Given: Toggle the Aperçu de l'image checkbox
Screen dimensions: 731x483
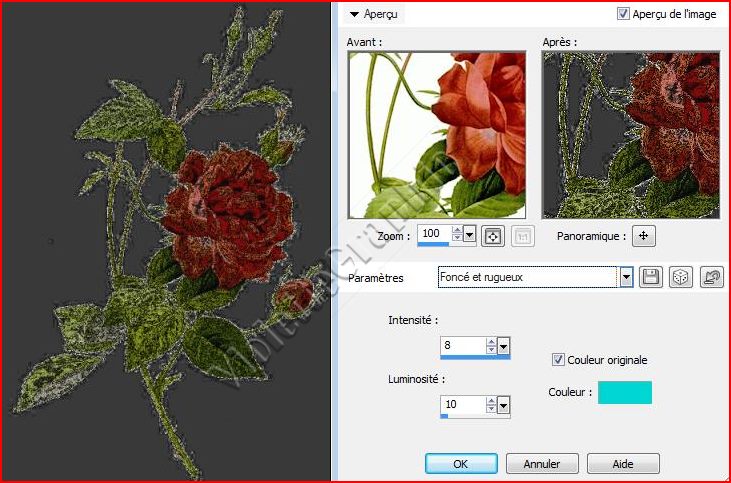Looking at the screenshot, I should [624, 14].
